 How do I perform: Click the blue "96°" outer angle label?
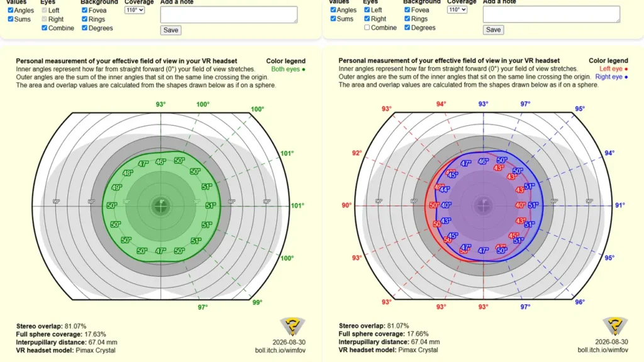[x=579, y=302]
